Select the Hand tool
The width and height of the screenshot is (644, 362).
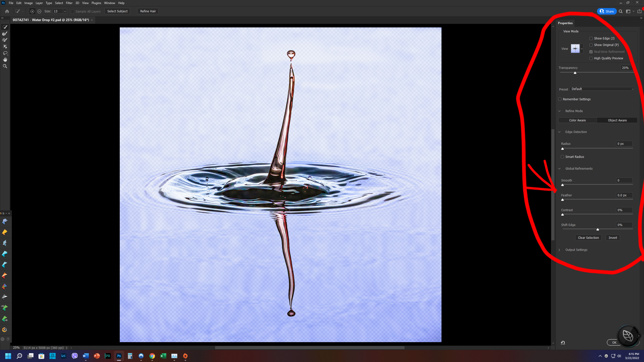click(x=5, y=60)
